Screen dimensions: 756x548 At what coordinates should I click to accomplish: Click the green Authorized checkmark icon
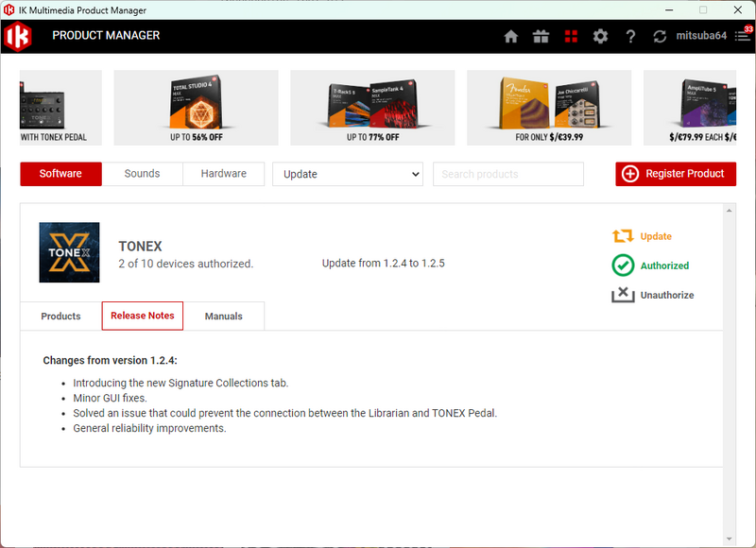623,265
